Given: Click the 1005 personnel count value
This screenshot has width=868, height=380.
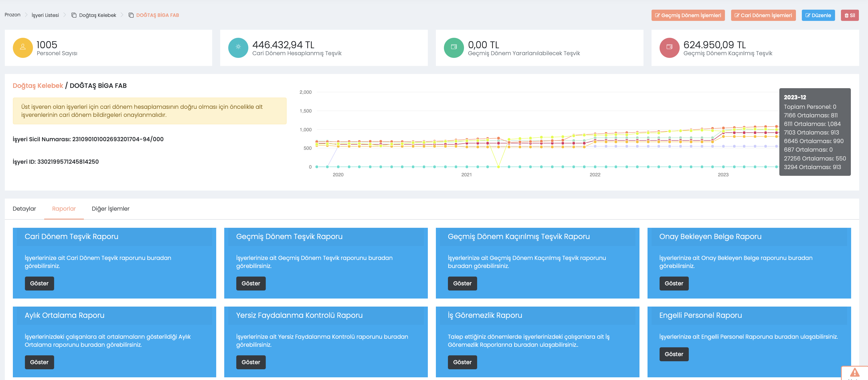Looking at the screenshot, I should click(47, 44).
